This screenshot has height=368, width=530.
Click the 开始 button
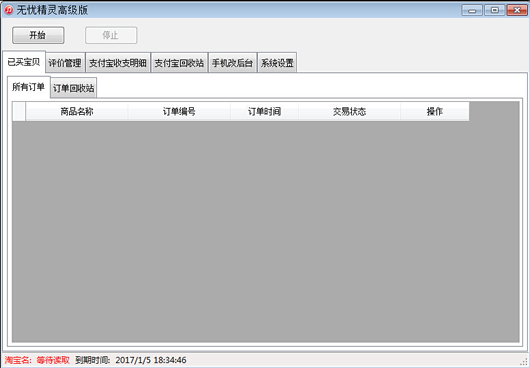click(38, 35)
